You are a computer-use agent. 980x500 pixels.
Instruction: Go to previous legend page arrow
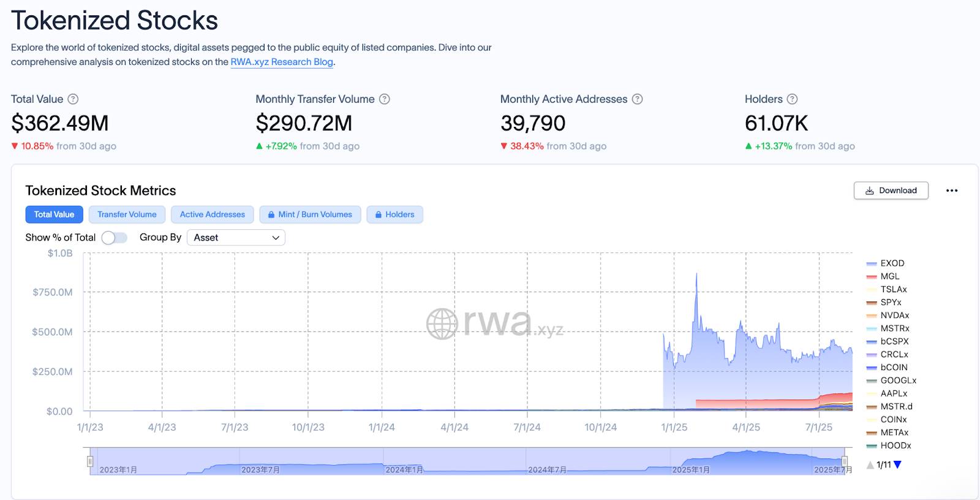coord(870,465)
